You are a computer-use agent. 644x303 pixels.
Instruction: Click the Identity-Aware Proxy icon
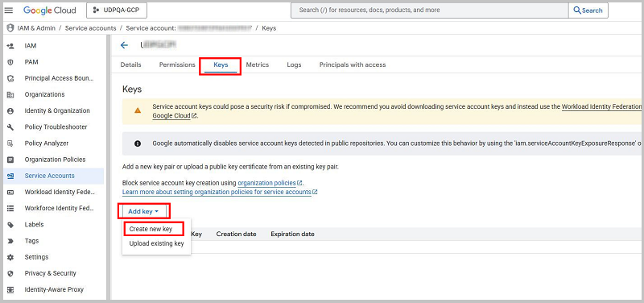(10, 289)
